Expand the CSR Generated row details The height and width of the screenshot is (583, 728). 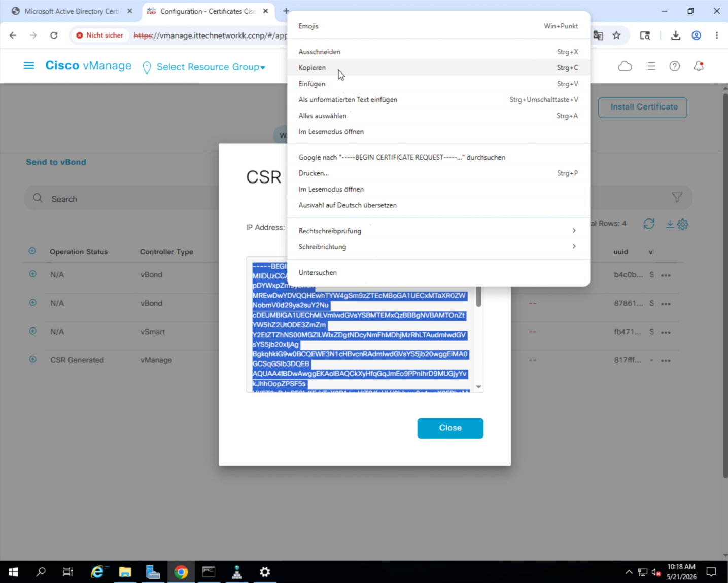32,359
